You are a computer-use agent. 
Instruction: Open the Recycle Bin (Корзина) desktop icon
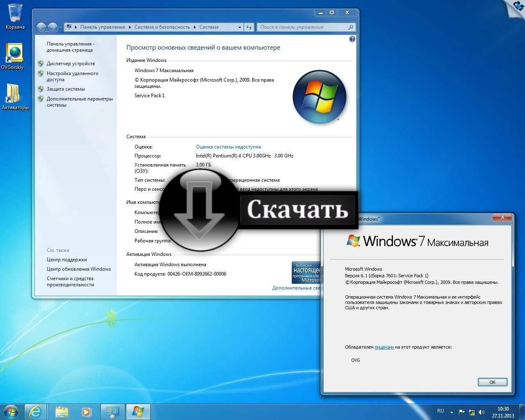point(15,16)
